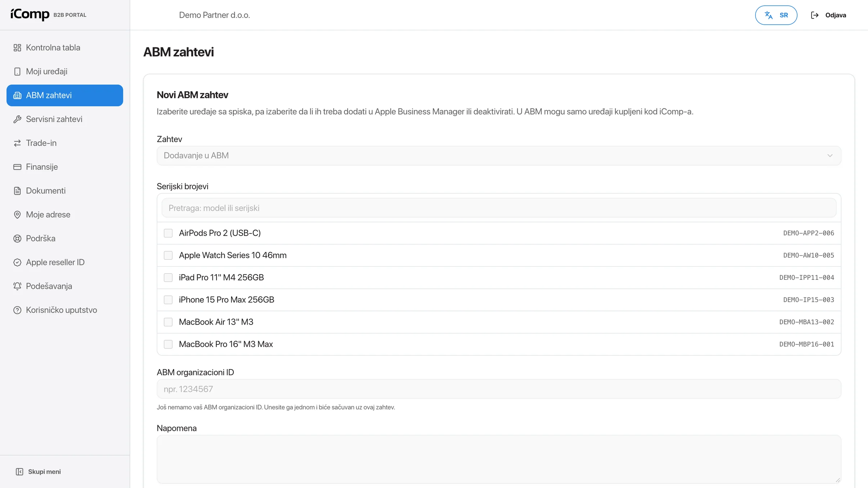The height and width of the screenshot is (488, 868).
Task: Click the Moji uređaji device icon
Action: [x=17, y=72]
